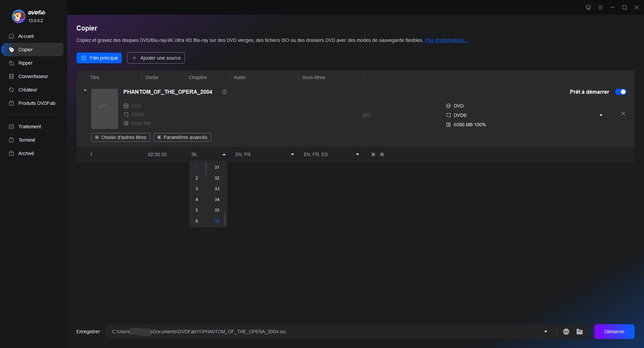Remove title 1 with the small X icon
The height and width of the screenshot is (348, 644).
(x=382, y=154)
